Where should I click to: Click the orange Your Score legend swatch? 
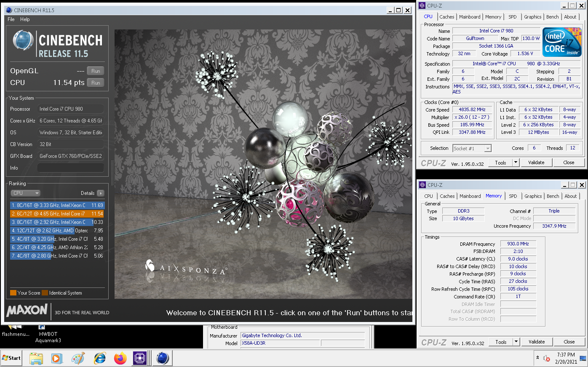pyautogui.click(x=13, y=293)
